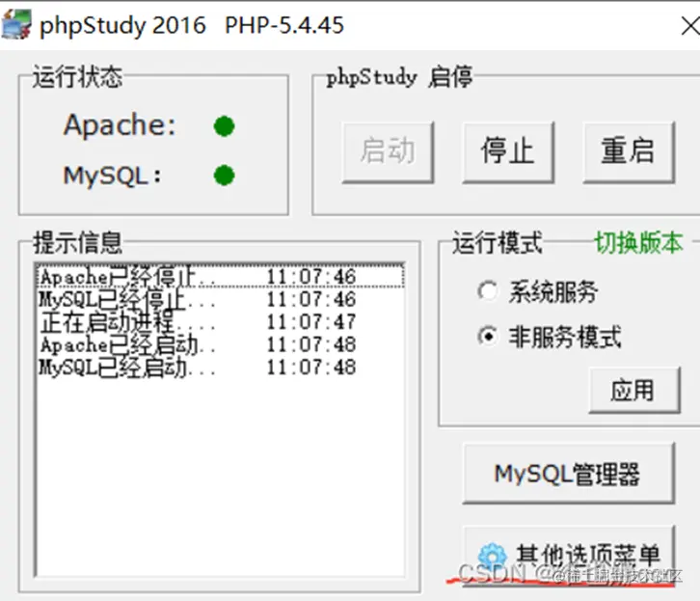The height and width of the screenshot is (601, 700).
Task: Close the phpStudy window
Action: coord(689,26)
